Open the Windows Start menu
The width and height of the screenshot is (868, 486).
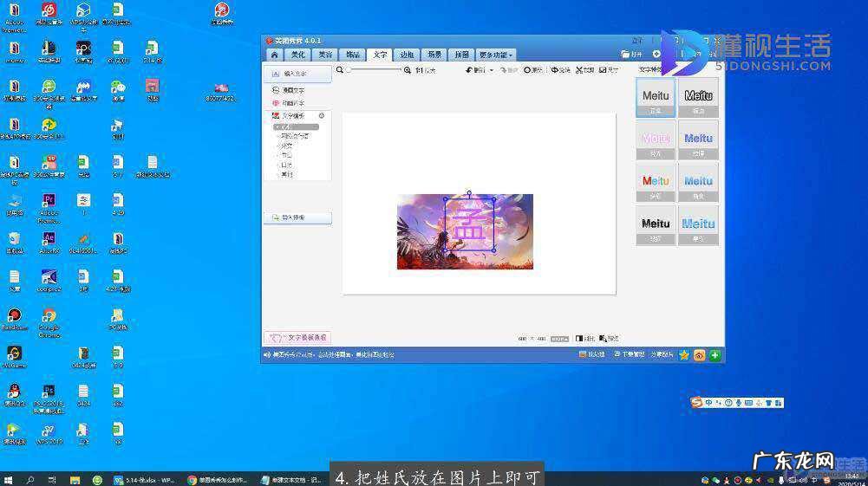(x=9, y=479)
